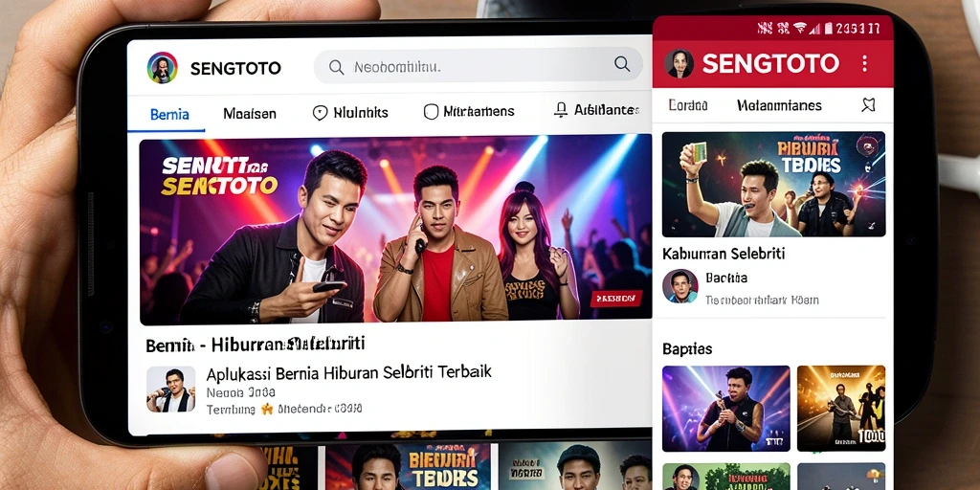980x490 pixels.
Task: Open the green thumbnail in right panel's bottom row
Action: click(726, 477)
